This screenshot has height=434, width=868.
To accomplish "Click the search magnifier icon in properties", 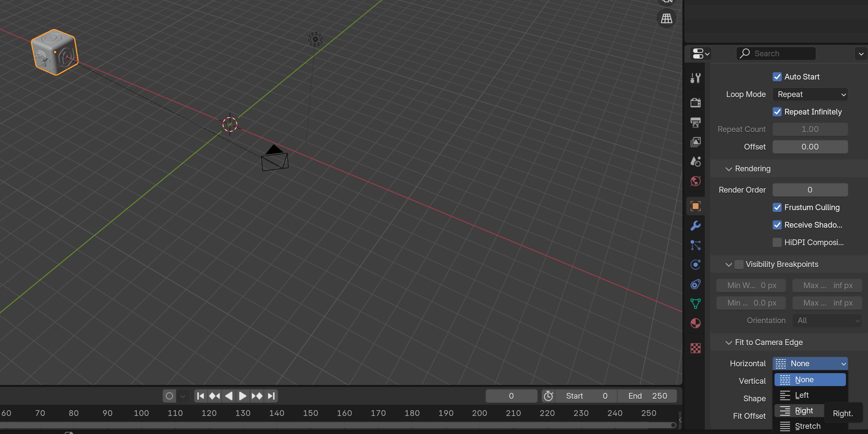I will tap(745, 53).
